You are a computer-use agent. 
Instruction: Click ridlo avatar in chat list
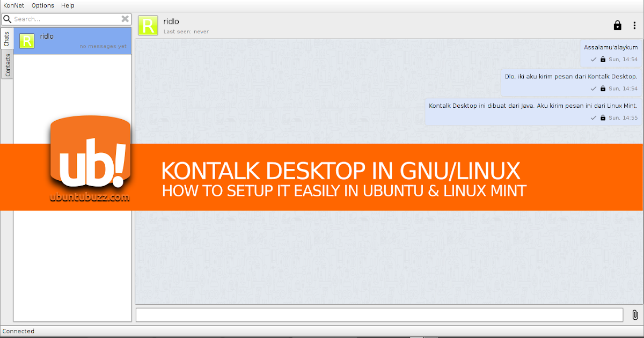(27, 41)
